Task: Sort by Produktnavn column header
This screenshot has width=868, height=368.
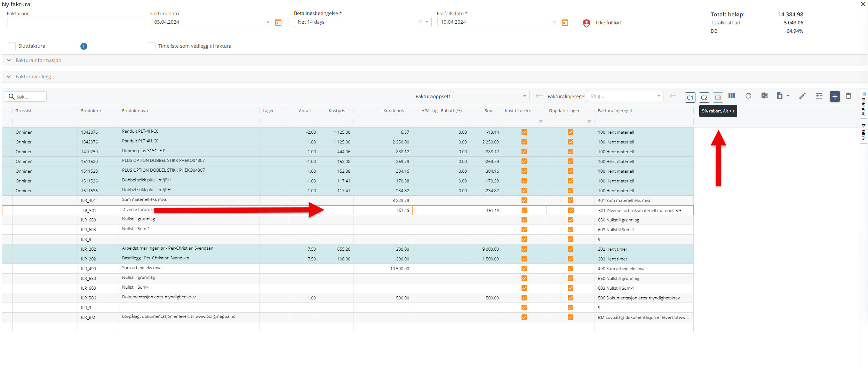Action: (135, 111)
